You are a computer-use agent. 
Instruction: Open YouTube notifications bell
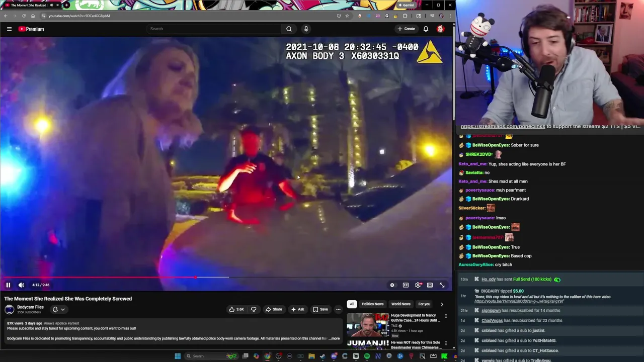coord(426,29)
